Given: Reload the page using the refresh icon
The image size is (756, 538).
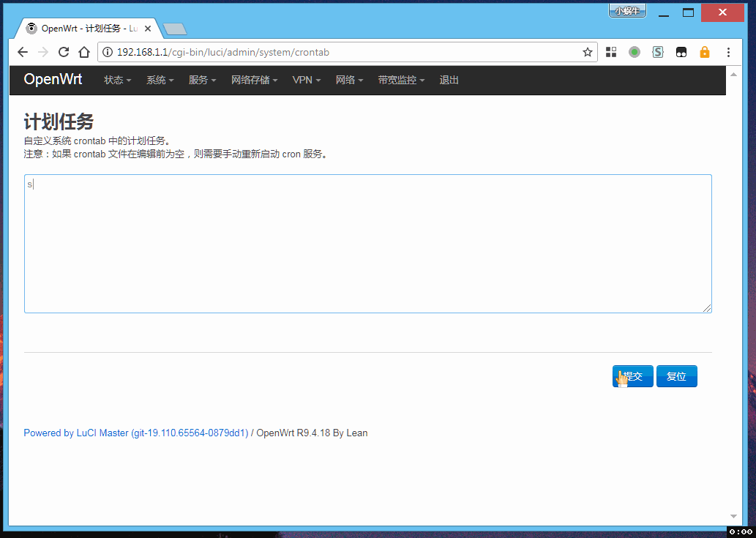Looking at the screenshot, I should (x=63, y=52).
